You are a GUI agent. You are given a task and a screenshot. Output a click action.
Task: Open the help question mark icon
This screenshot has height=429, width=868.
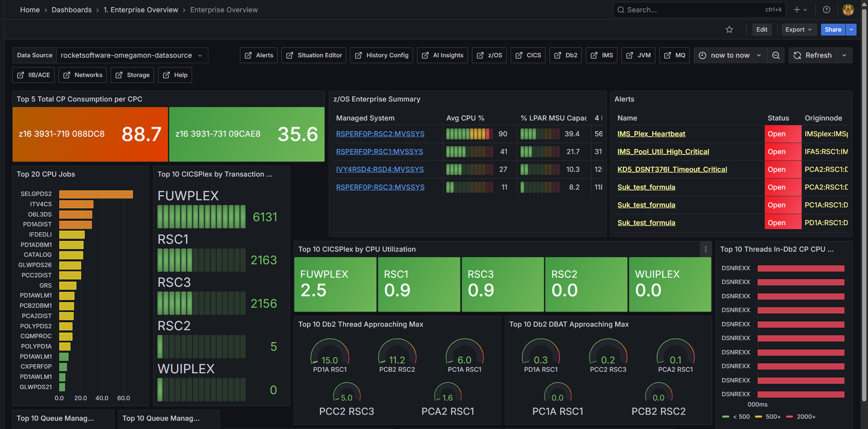click(826, 10)
